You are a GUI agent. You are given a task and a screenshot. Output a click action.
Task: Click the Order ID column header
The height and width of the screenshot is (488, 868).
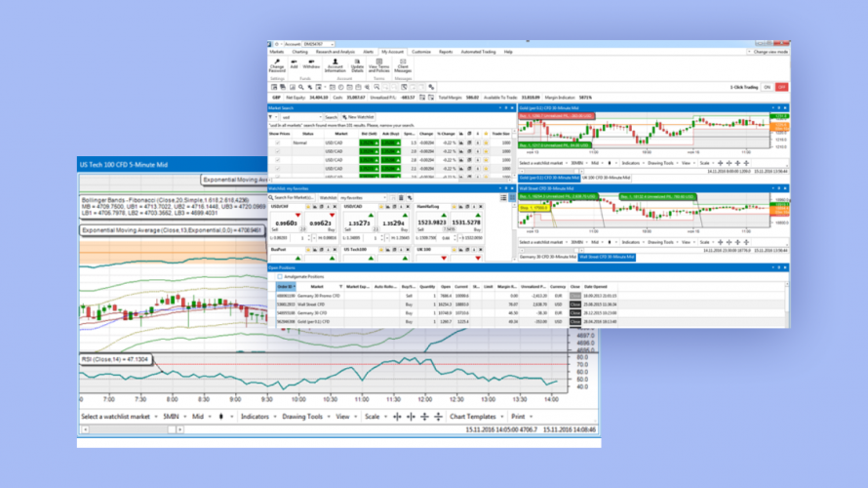(x=286, y=287)
